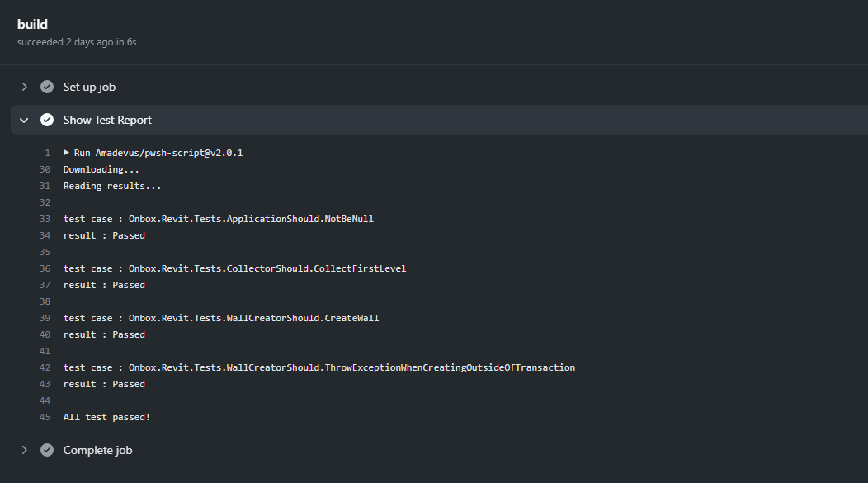The width and height of the screenshot is (868, 483).
Task: Click log line number 33
Action: click(x=45, y=219)
